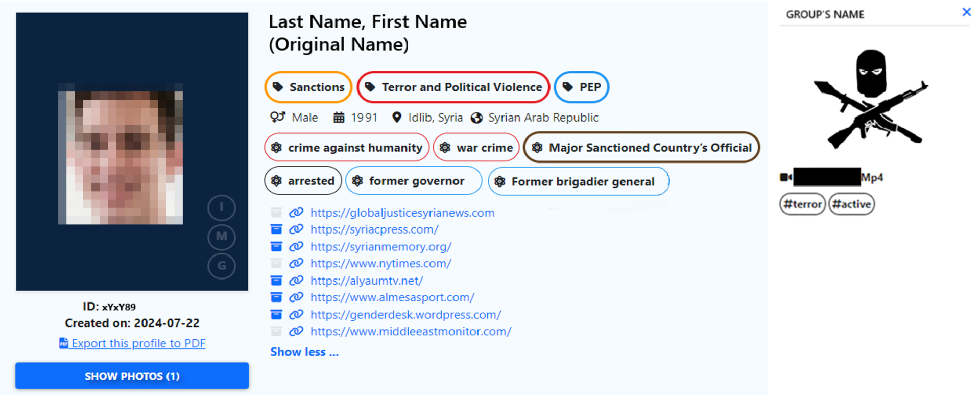980x395 pixels.
Task: Click the video camera icon by Mp4 file
Action: pyautogui.click(x=785, y=177)
